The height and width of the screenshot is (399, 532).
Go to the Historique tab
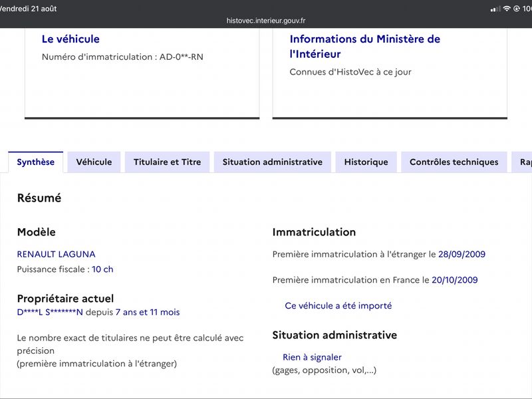coord(366,162)
